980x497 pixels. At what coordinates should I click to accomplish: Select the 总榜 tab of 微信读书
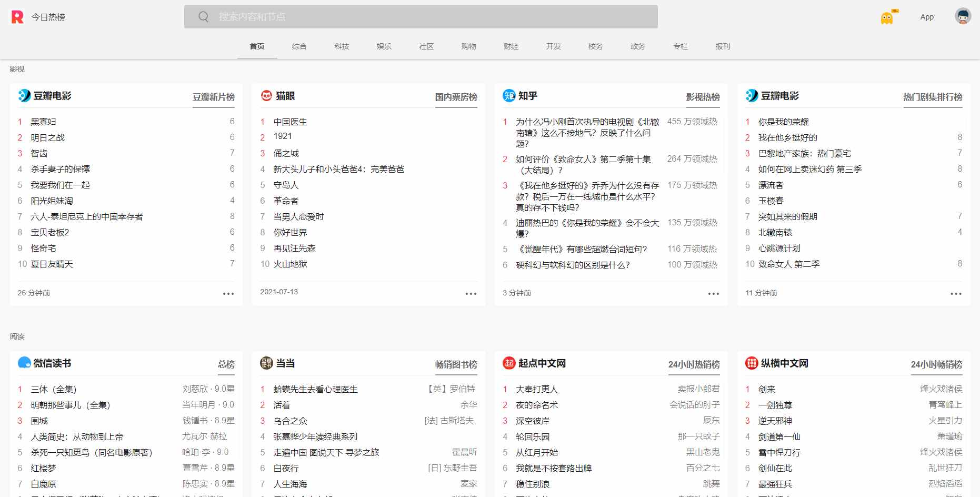coord(226,364)
